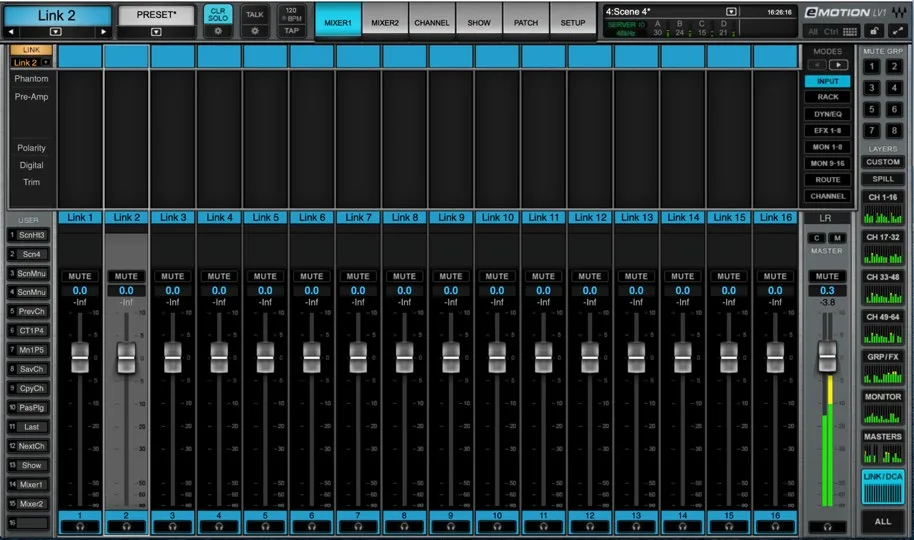
Task: Click the SavCh user key 8
Action: click(28, 369)
